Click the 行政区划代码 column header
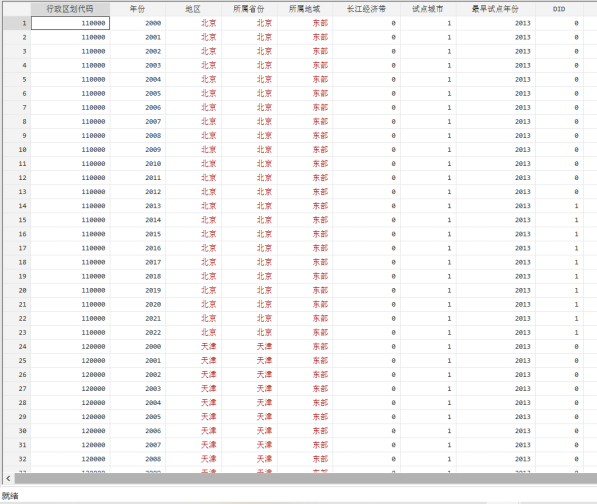Viewport: 597px width, 504px height. (x=70, y=9)
